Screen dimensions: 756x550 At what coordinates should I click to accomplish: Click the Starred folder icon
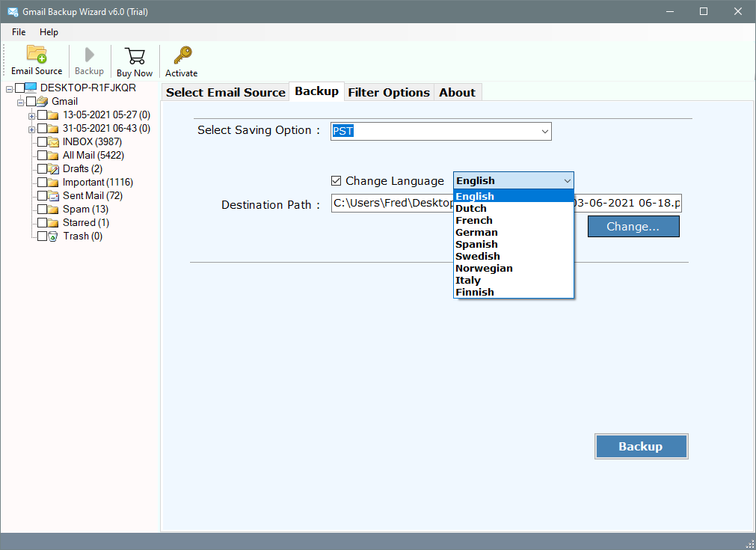tap(53, 223)
